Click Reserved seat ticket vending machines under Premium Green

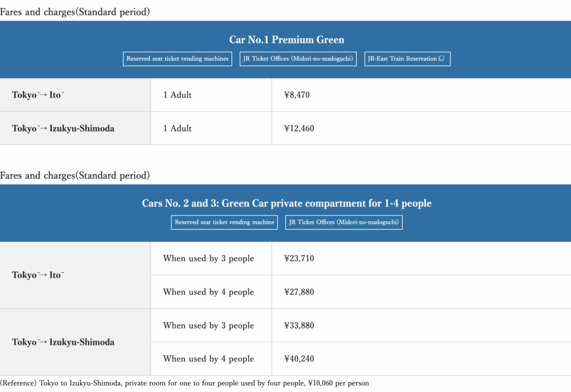tap(177, 59)
